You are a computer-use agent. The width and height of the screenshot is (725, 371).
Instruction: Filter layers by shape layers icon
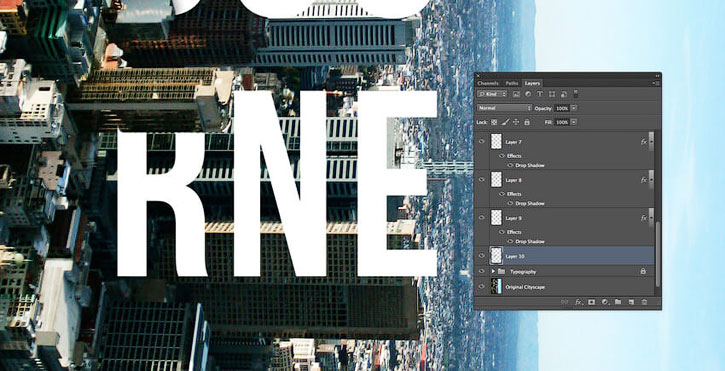click(552, 94)
